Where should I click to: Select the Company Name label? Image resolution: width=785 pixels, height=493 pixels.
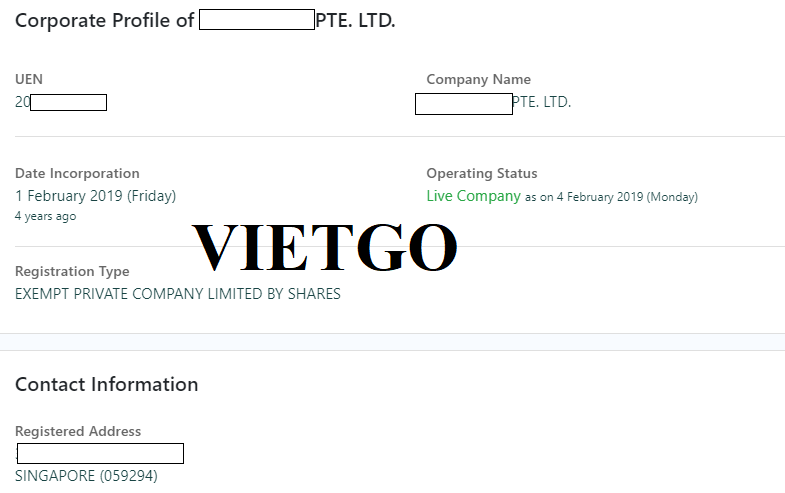478,79
